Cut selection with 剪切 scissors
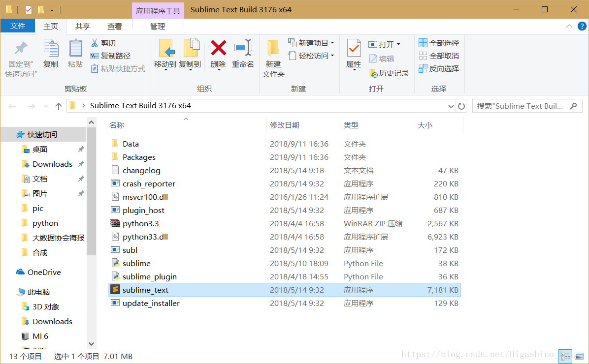The height and width of the screenshot is (364, 589). click(x=103, y=43)
